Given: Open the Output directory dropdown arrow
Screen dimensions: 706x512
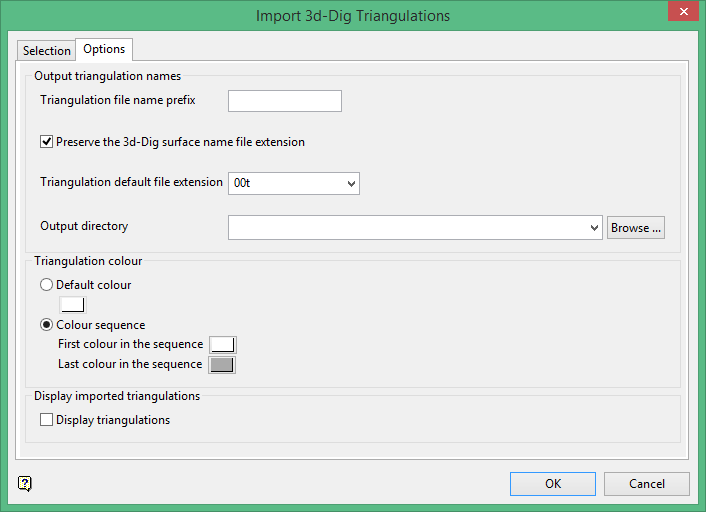Looking at the screenshot, I should (594, 228).
